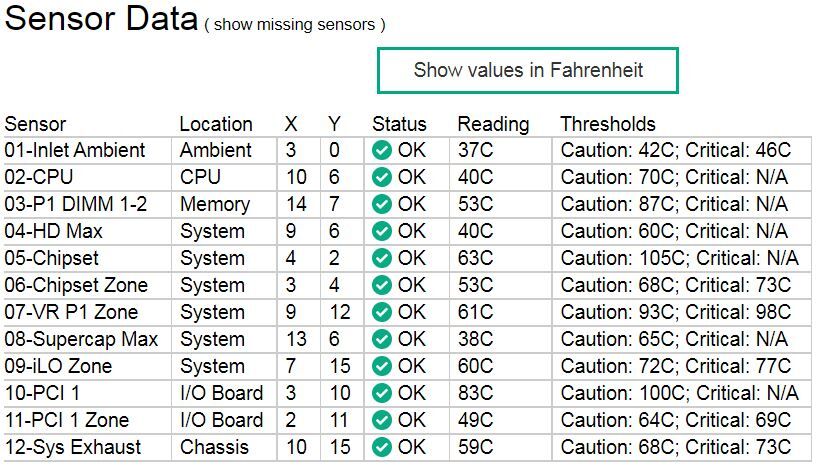
Task: Click the green check icon for 07-VR P1 Zone
Action: pyautogui.click(x=382, y=313)
